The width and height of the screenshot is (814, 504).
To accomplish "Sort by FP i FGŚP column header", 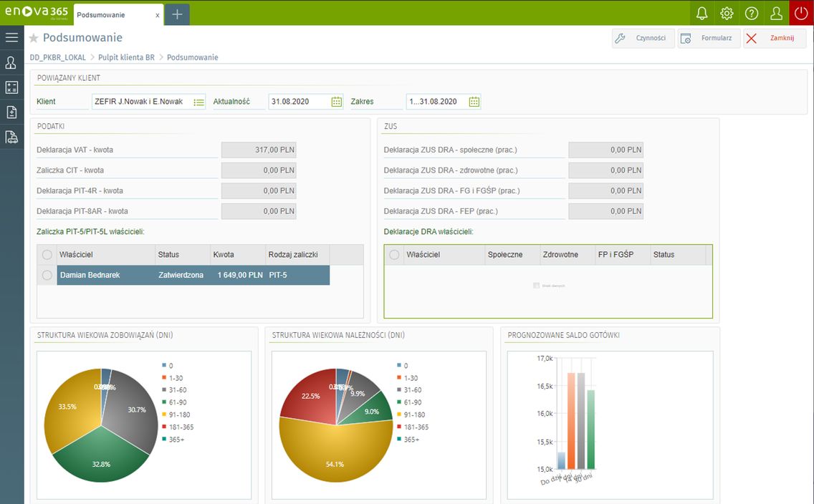I will coord(623,255).
